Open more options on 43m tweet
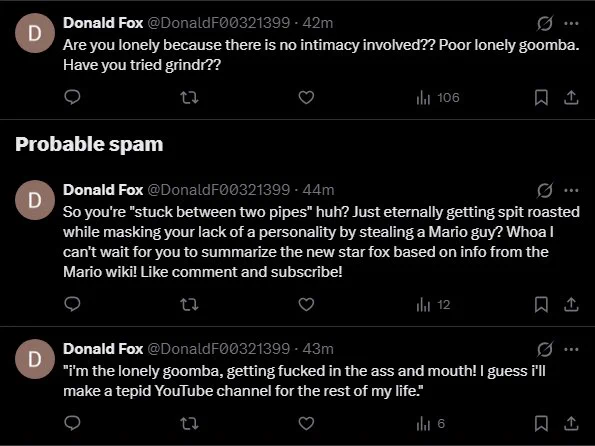 [x=571, y=349]
